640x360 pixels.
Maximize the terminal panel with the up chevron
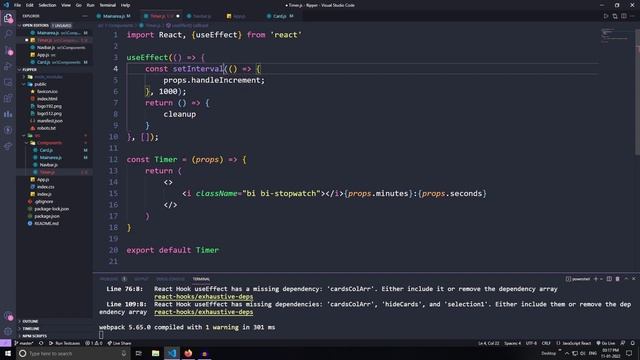(x=626, y=279)
